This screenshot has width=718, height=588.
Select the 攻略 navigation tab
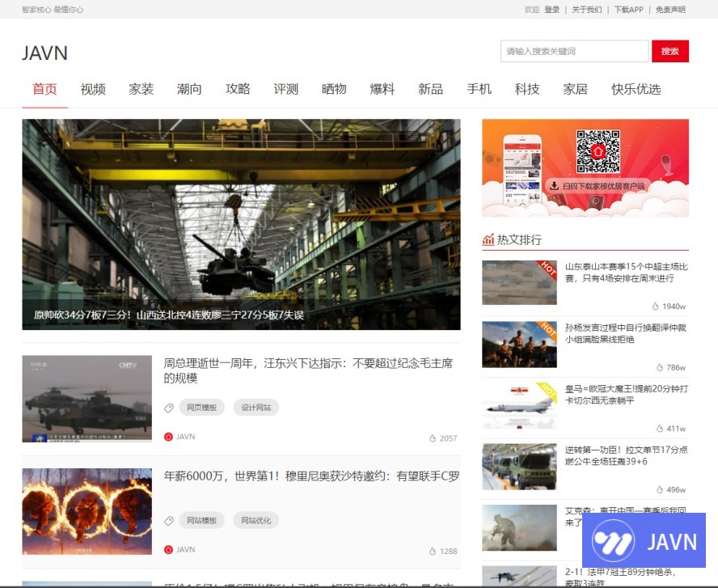238,89
